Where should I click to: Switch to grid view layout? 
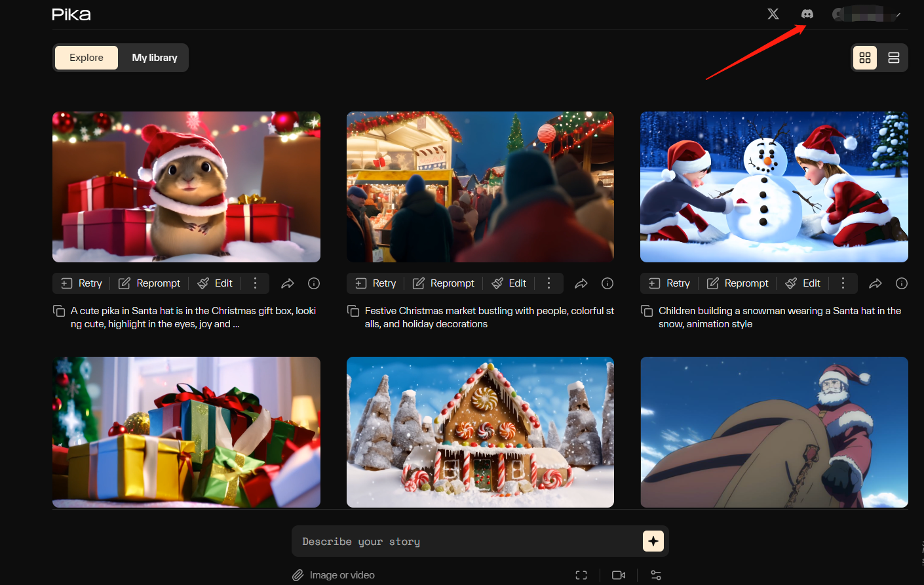coord(865,58)
